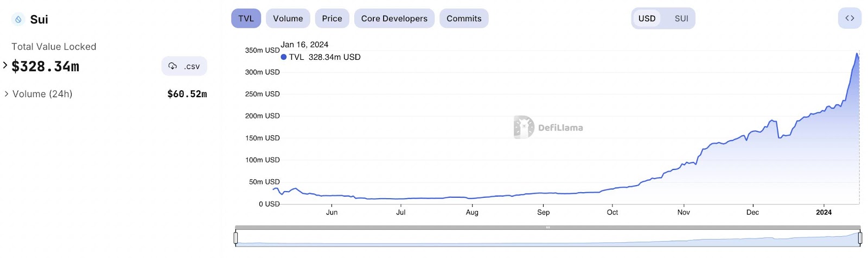Switch denomination to USD

click(647, 18)
